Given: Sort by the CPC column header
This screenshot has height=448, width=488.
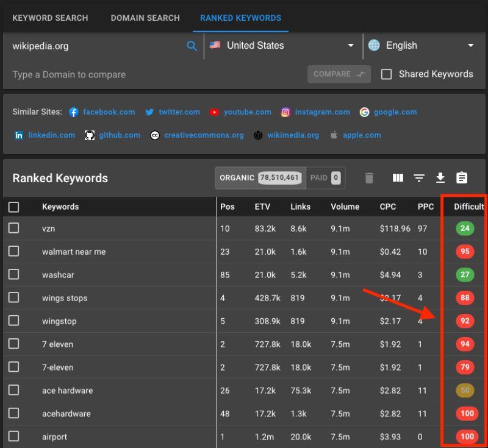Looking at the screenshot, I should tap(388, 207).
